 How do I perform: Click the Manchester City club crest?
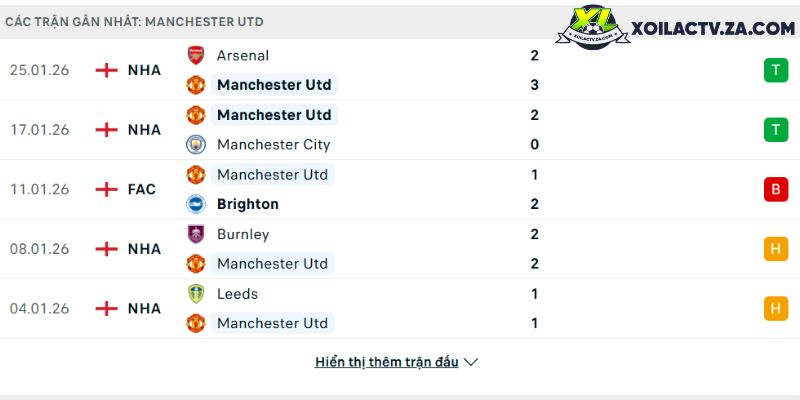click(196, 144)
